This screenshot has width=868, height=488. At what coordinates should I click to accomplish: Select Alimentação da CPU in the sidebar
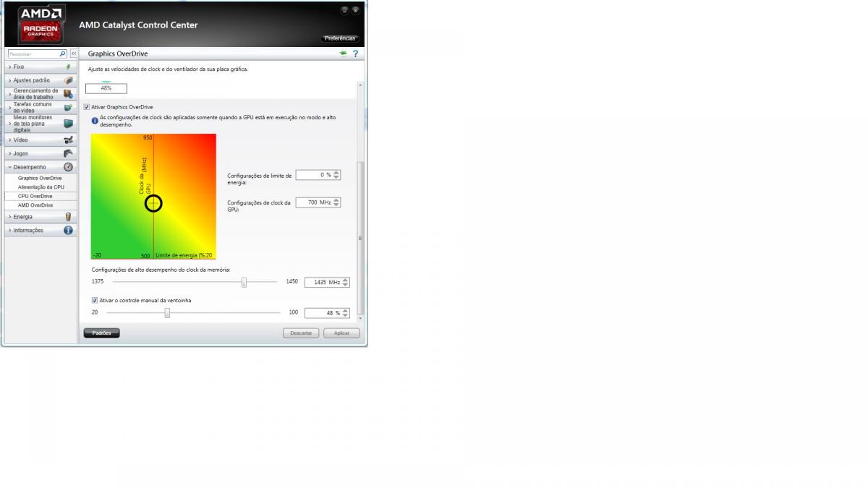[40, 187]
